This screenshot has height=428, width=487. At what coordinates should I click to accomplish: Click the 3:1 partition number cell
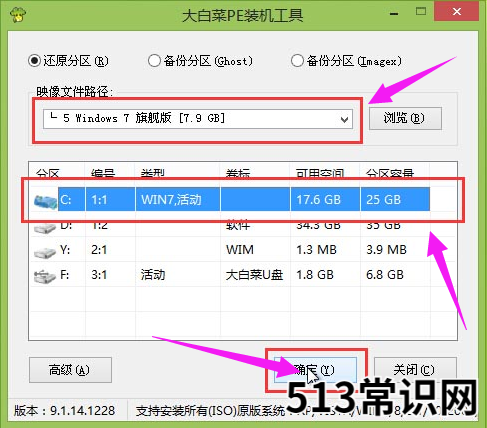(99, 275)
